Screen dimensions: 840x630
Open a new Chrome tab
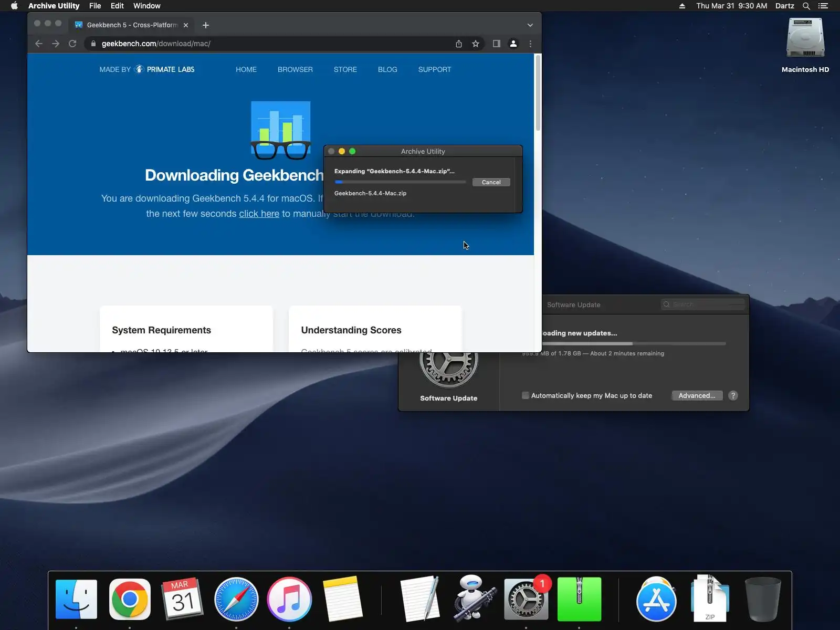point(206,25)
